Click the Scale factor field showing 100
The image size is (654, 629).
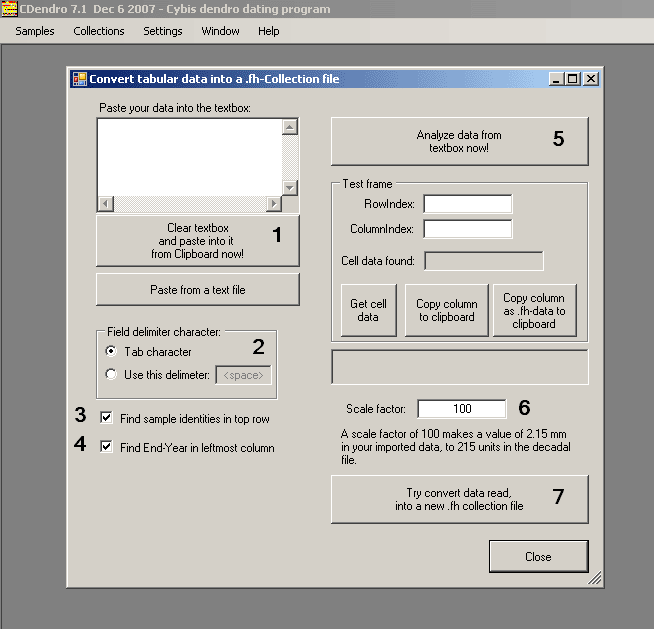pos(462,409)
